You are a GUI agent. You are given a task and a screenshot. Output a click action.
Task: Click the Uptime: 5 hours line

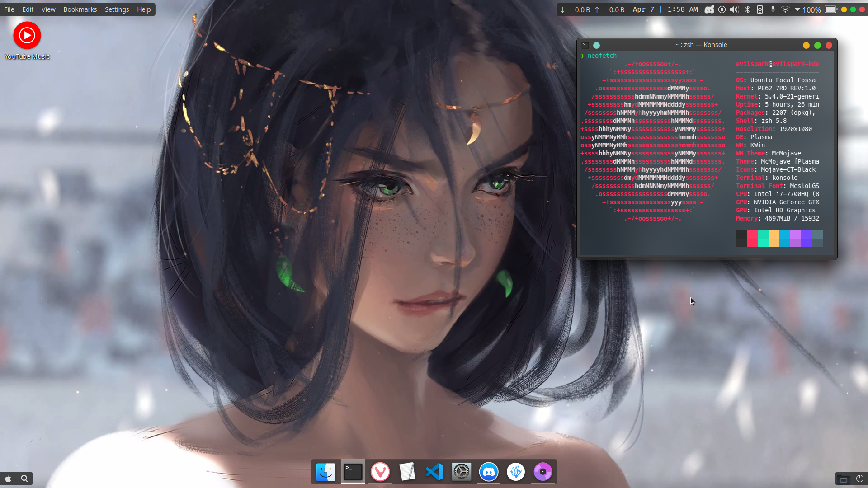tap(778, 104)
